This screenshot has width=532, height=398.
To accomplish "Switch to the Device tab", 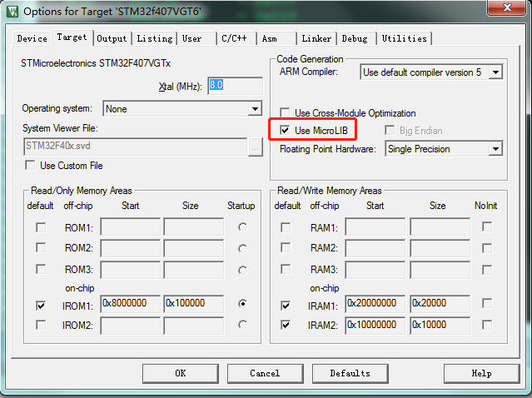I will coord(32,38).
